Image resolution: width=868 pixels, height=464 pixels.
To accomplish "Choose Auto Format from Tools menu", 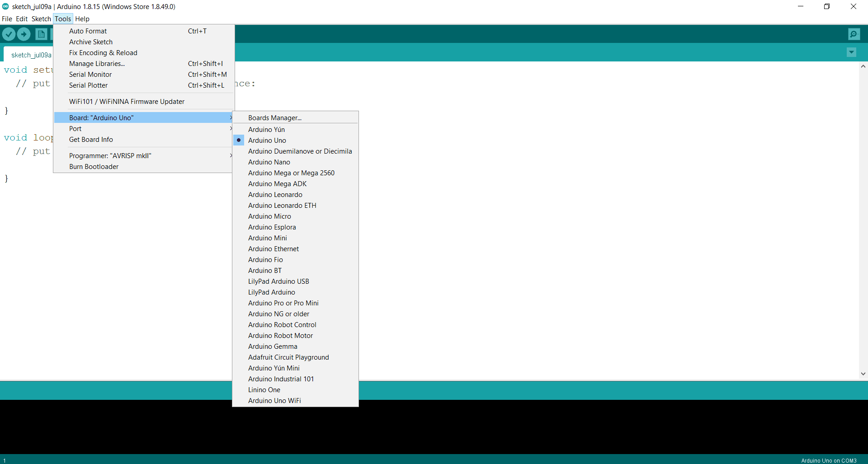I will (x=88, y=31).
